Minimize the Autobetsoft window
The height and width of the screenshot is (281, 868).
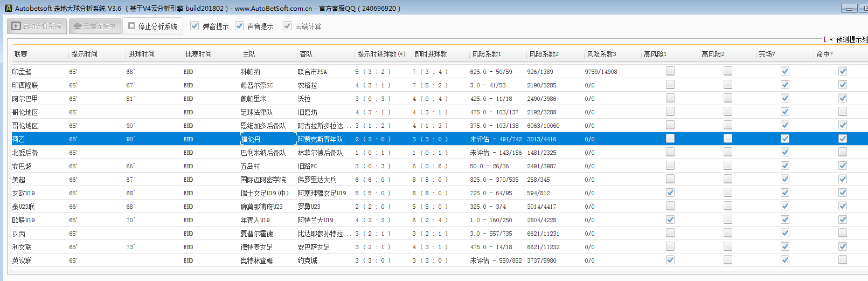[849, 9]
